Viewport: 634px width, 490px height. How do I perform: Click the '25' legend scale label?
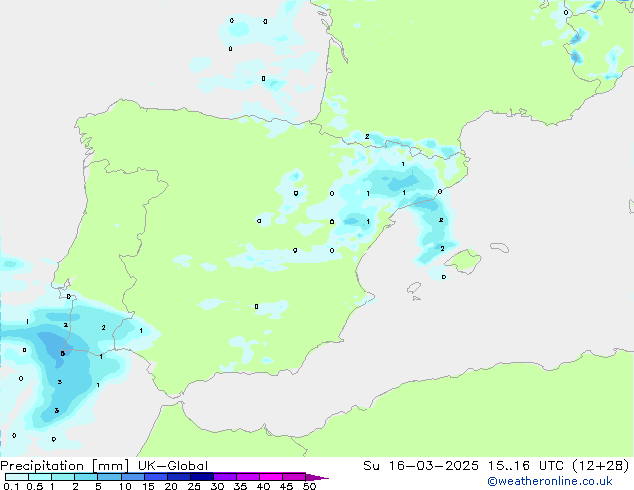pos(194,486)
